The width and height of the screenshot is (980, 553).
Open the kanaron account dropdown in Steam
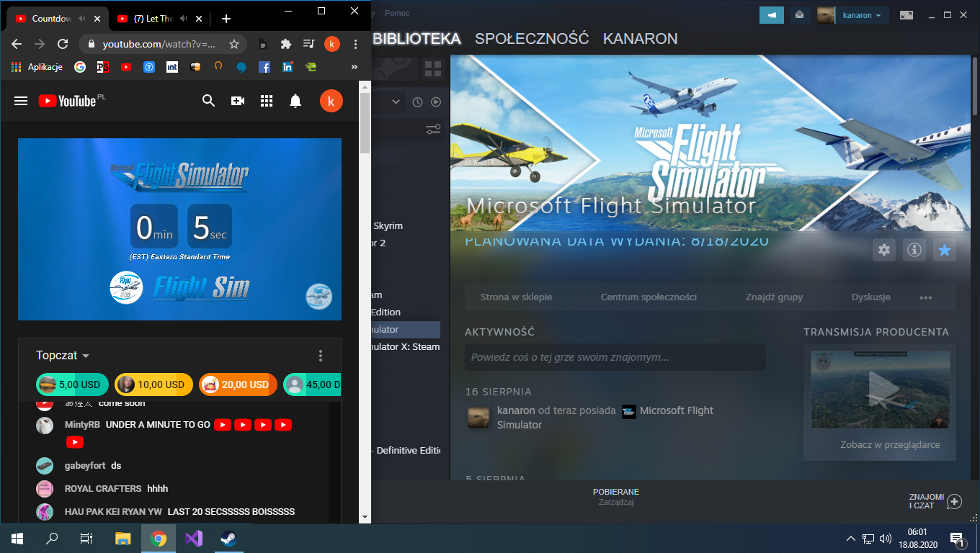(x=861, y=15)
